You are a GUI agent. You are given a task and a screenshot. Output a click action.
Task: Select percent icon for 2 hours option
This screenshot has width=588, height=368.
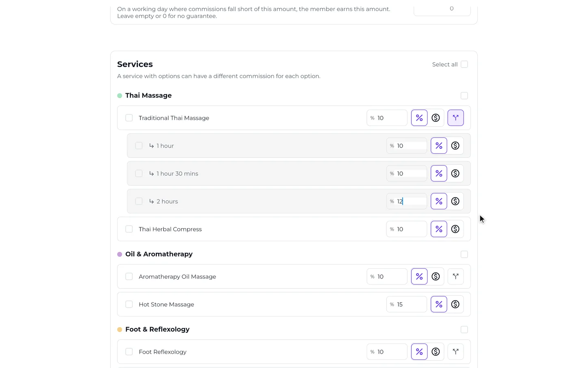click(439, 201)
